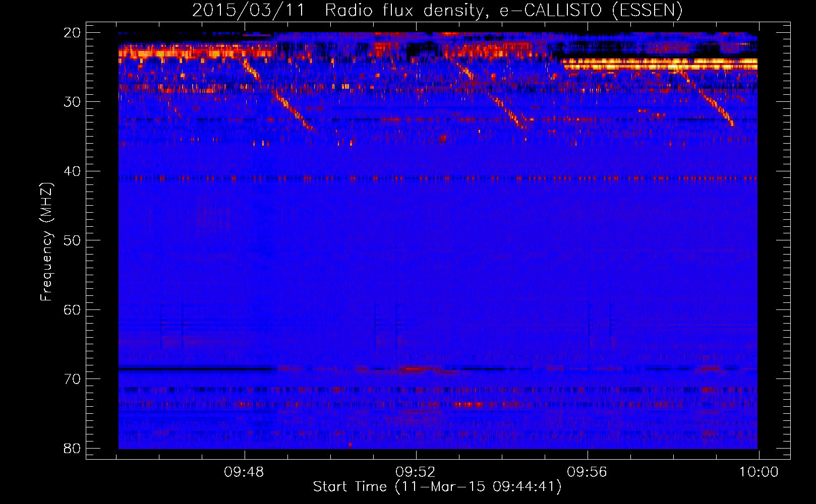Click the 20 MHz frequency tick label

tap(72, 33)
